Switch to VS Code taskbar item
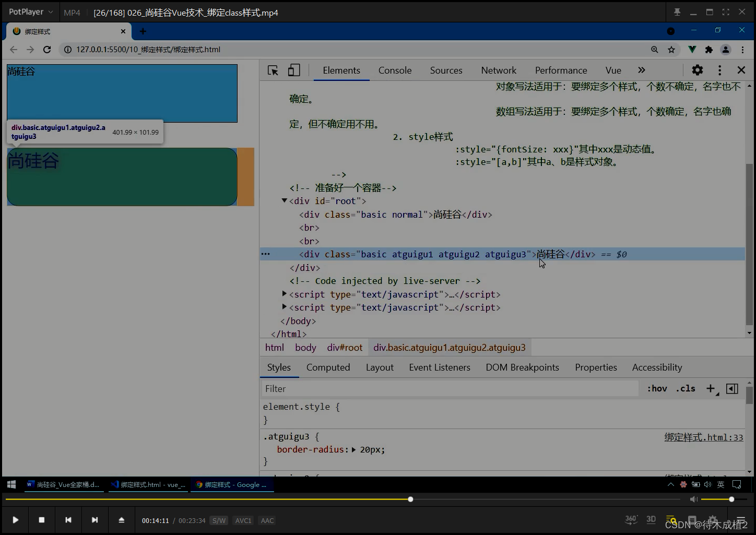Screen dimensions: 756x535 click(x=149, y=484)
